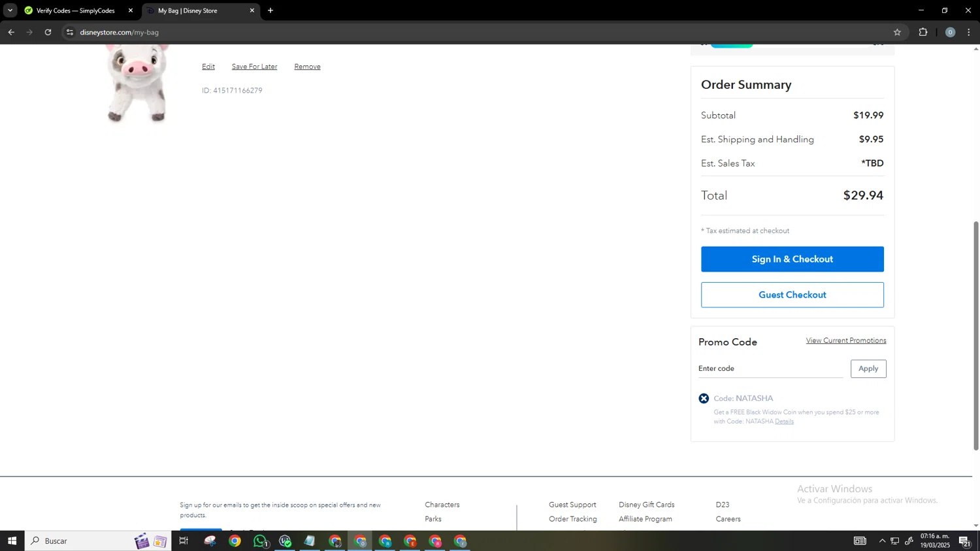The height and width of the screenshot is (551, 980).
Task: View site information icon in address bar
Action: (x=70, y=32)
